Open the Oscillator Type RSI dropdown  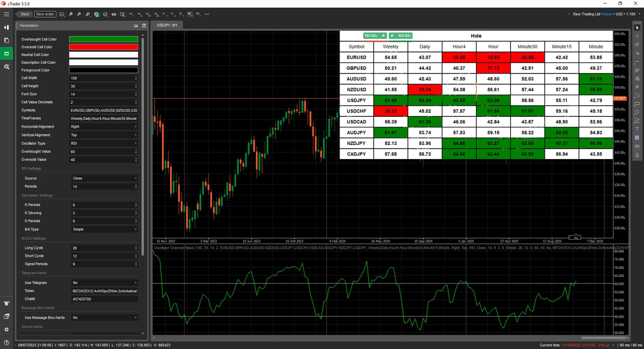point(103,143)
